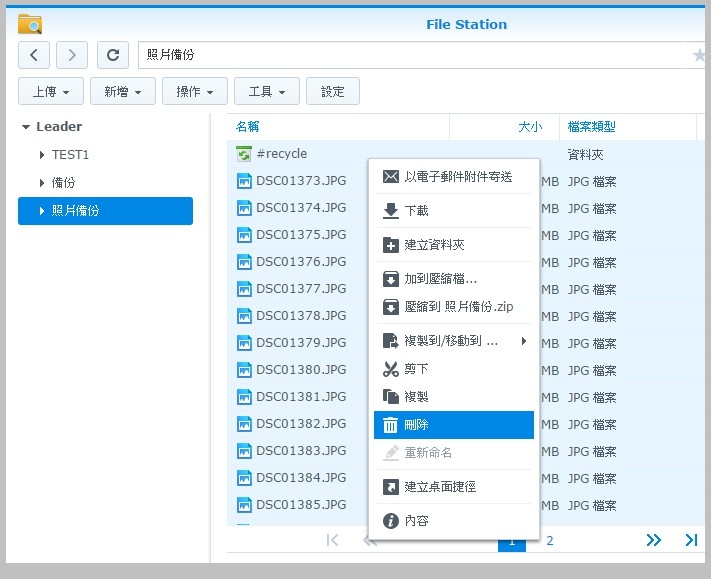Click the compress to zip icon
Screen dimensions: 711x579
point(390,307)
